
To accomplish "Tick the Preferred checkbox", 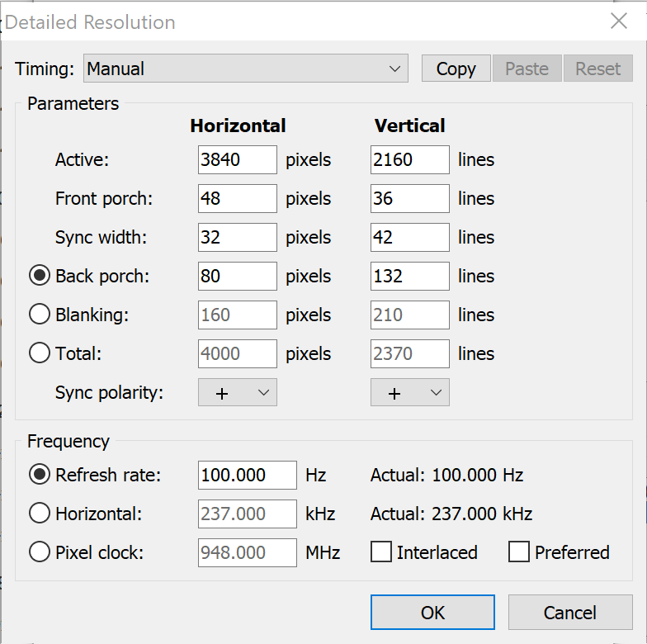I will coord(519,552).
